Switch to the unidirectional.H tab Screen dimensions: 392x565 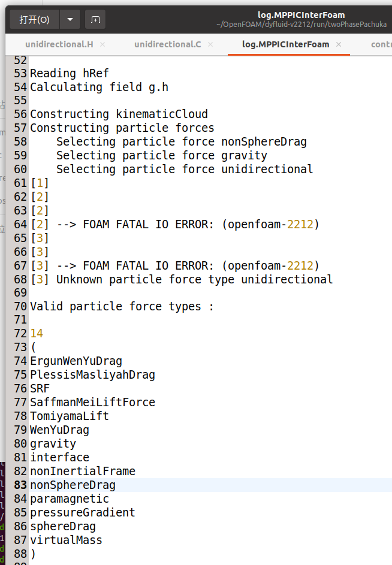tap(59, 44)
